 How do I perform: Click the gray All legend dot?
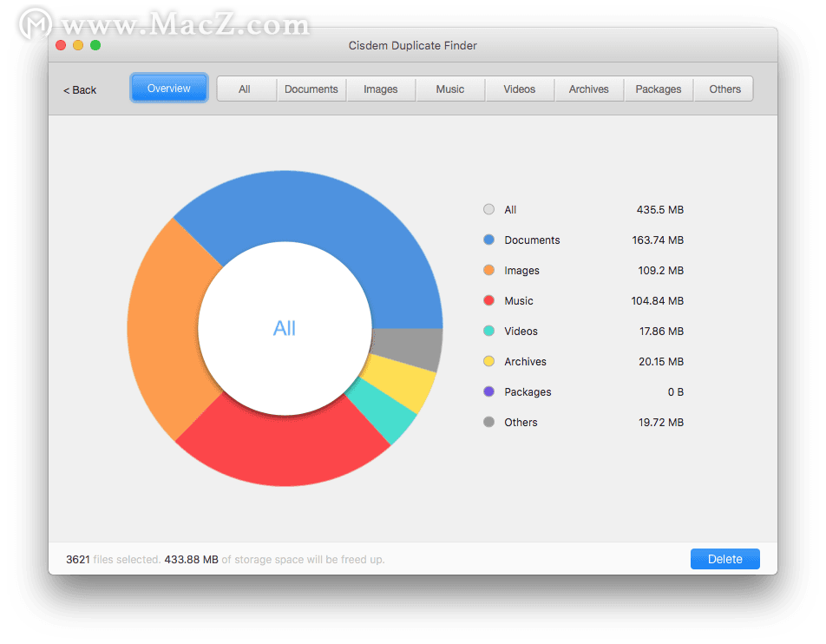pos(488,209)
